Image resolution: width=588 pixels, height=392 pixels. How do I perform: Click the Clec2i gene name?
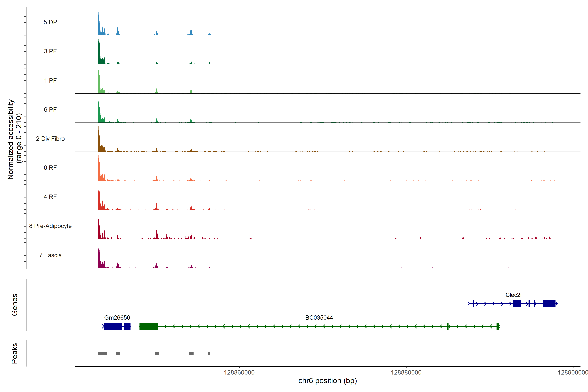513,295
